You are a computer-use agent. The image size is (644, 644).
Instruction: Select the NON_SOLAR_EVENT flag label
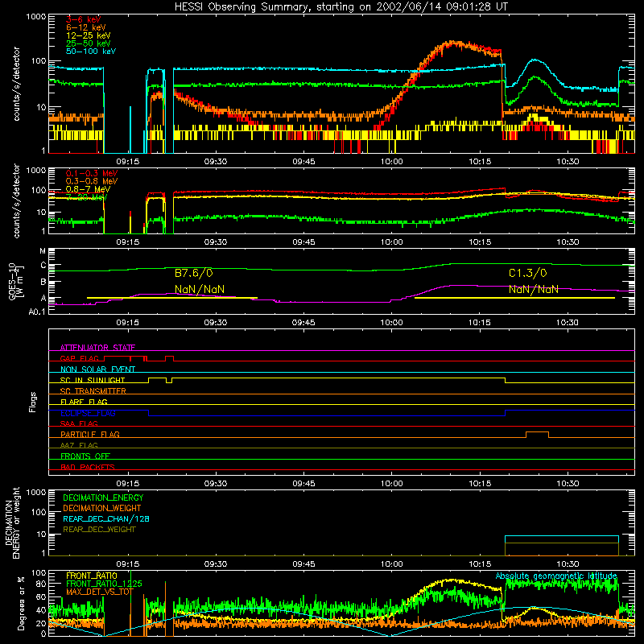97,369
